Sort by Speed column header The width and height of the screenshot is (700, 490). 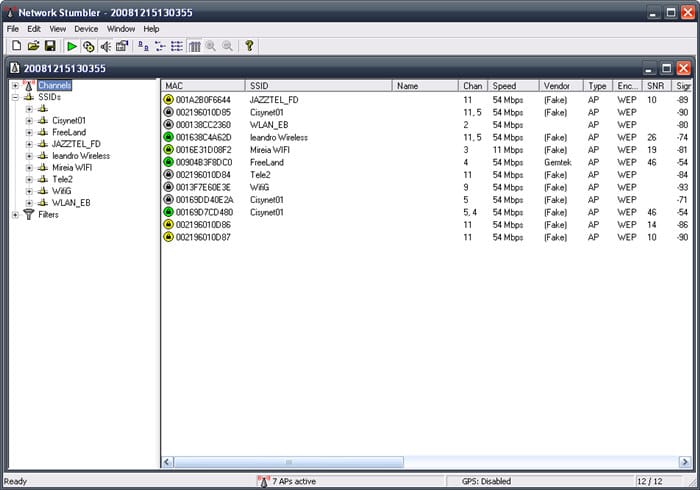(x=513, y=86)
